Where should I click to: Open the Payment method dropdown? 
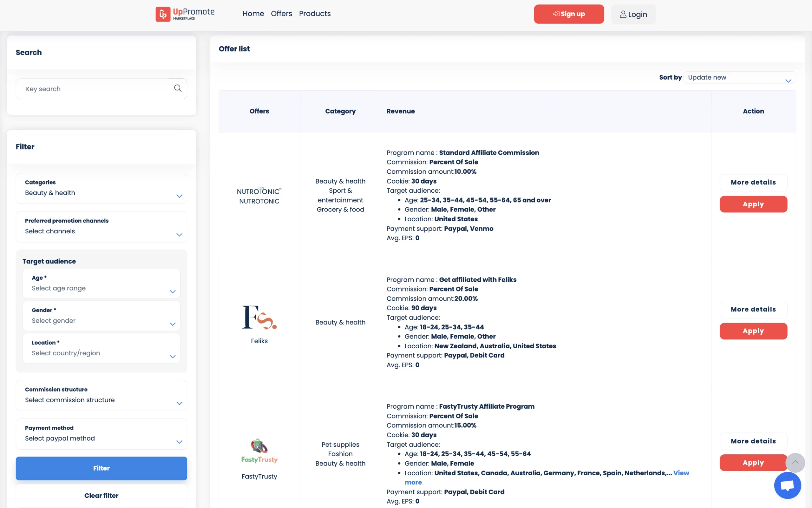click(x=101, y=434)
